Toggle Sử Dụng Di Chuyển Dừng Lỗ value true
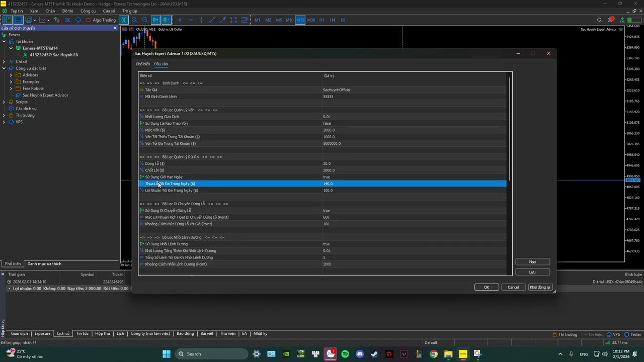The height and width of the screenshot is (362, 644). (x=326, y=211)
